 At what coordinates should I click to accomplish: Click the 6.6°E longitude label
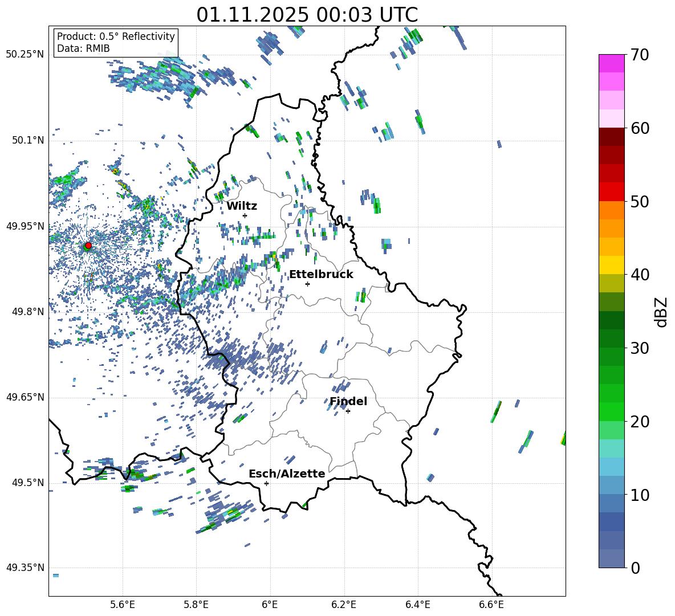pyautogui.click(x=491, y=605)
